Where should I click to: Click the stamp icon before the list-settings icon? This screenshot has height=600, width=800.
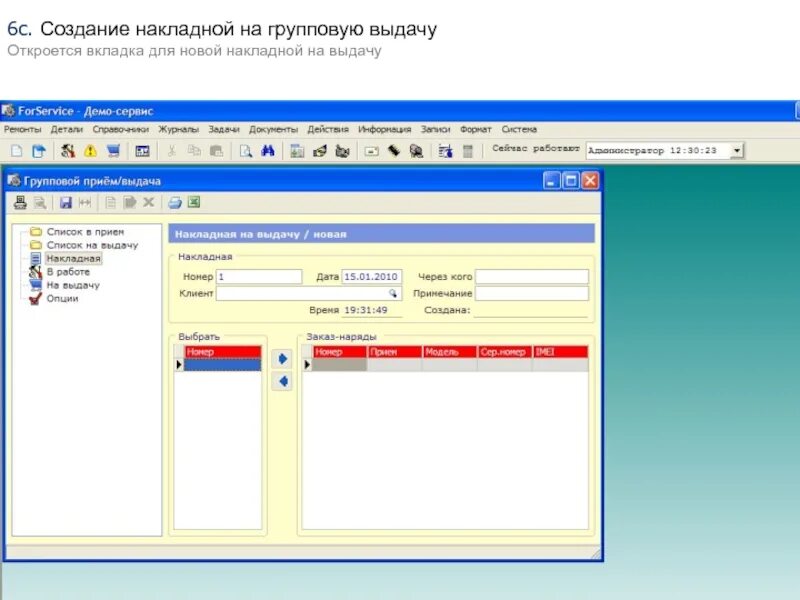(x=416, y=151)
